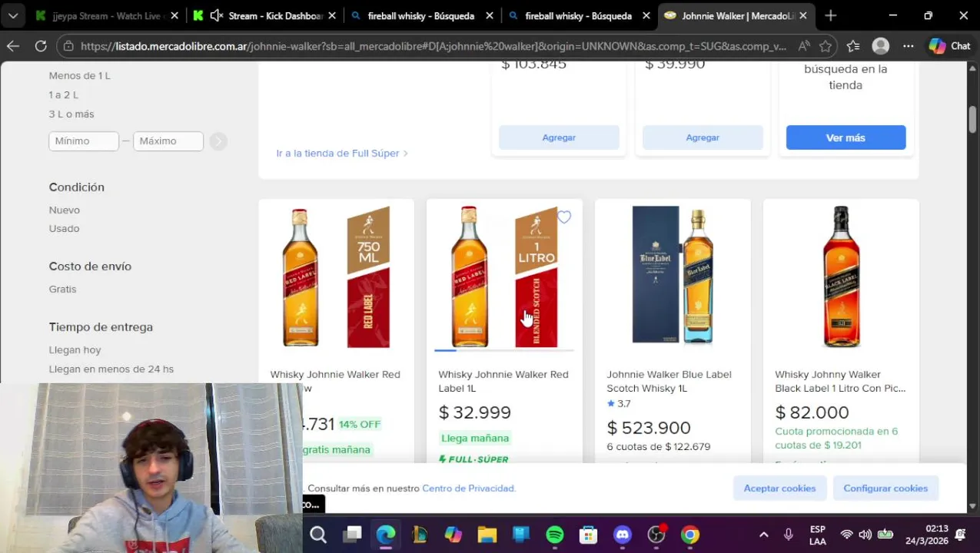Open the Centro de Privacidad link
The width and height of the screenshot is (980, 553).
click(x=468, y=488)
